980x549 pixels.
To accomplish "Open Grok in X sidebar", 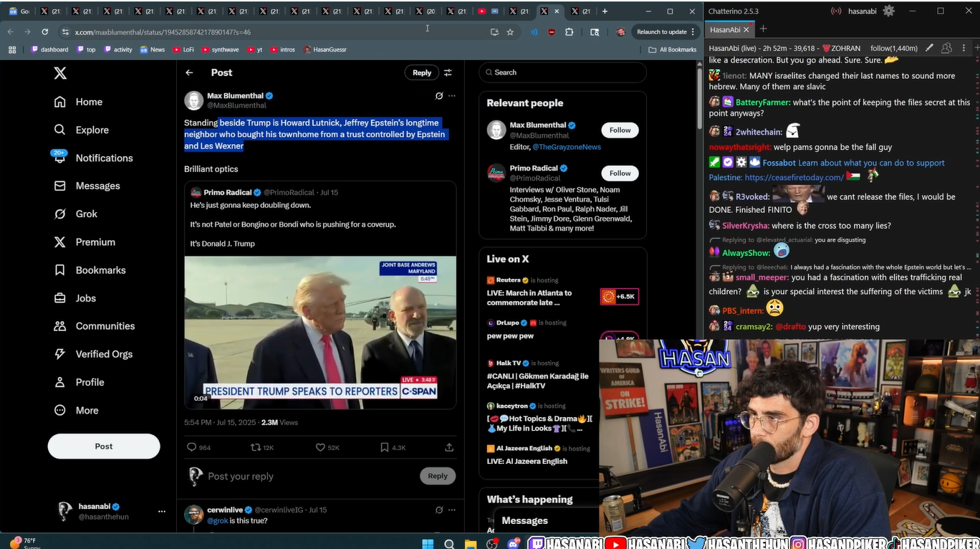I will [76, 214].
